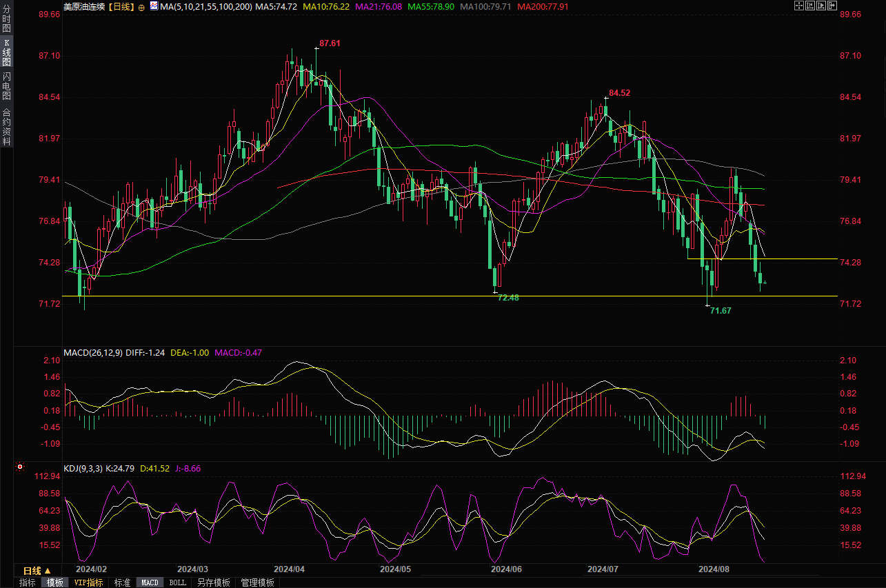This screenshot has width=886, height=588.
Task: Click the rightmost top toolbar icon with arrow
Action: pos(832,6)
